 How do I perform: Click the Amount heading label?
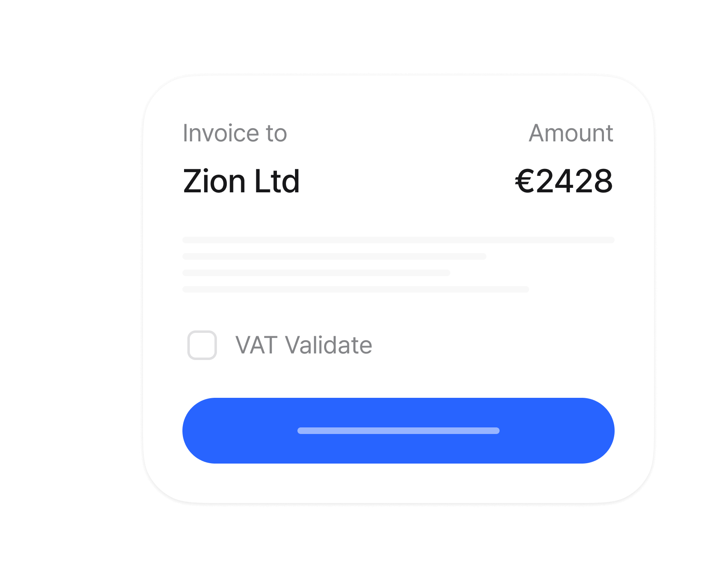[571, 133]
